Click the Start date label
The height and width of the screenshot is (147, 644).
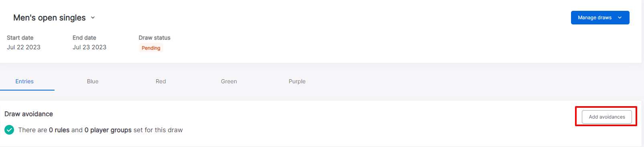point(20,38)
